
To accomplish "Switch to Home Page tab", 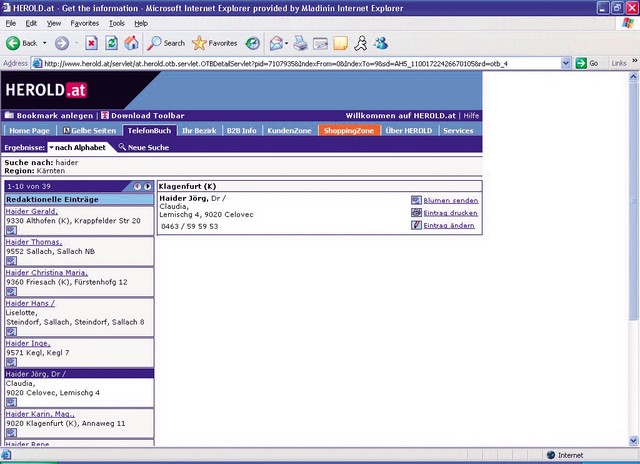I will click(29, 131).
